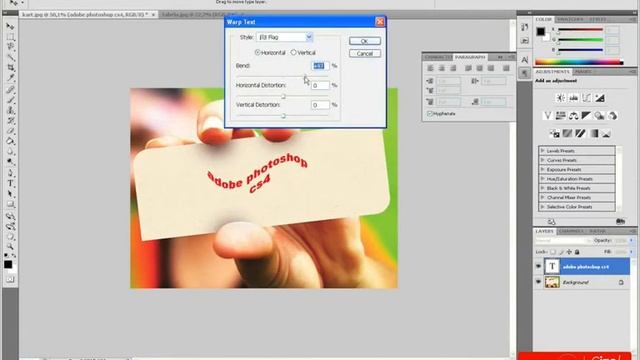Toggle lock image pixels in Layers panel
Screen dimensions: 640x360
pyautogui.click(x=561, y=252)
